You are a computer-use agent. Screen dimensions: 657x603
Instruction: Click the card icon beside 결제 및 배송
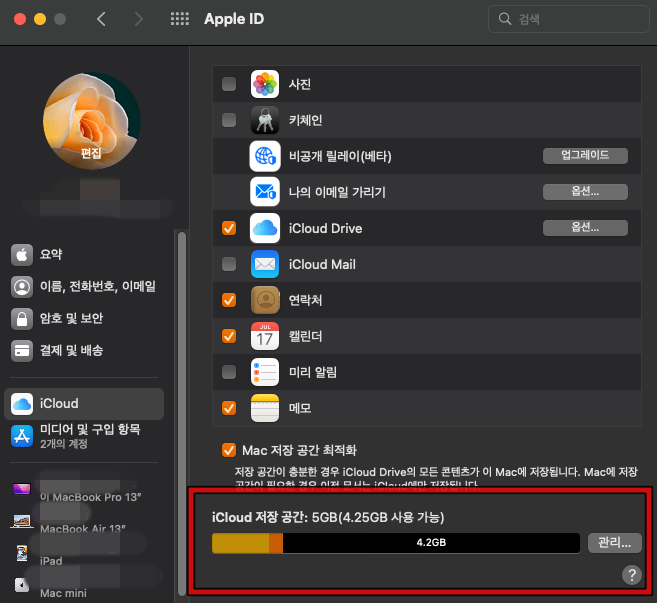22,350
